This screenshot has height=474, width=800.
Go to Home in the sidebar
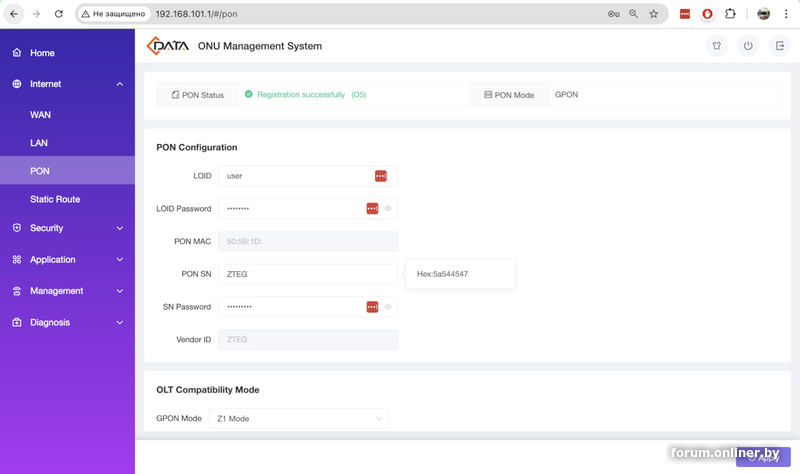(42, 53)
